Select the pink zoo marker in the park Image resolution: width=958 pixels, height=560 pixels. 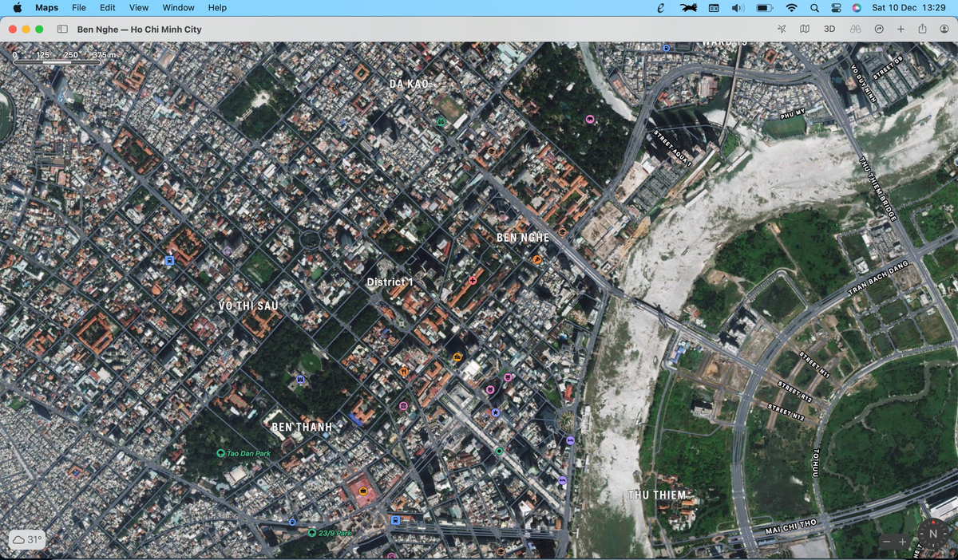coord(589,120)
